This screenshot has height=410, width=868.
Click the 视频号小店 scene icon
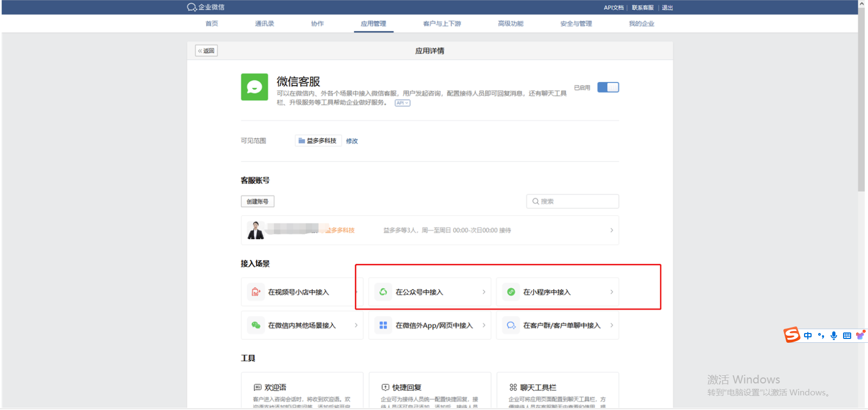pos(255,292)
